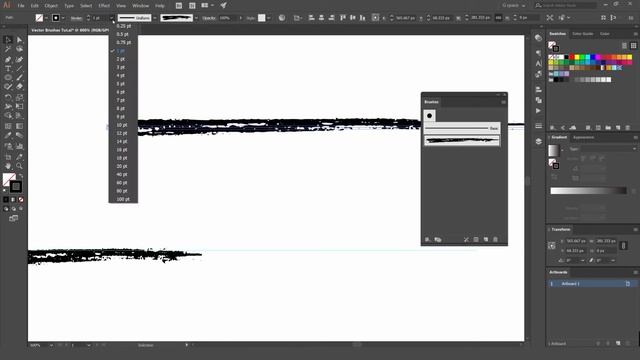Toggle constrain proportions link in Transform panel
Viewport: 640px width, 360px height.
[x=623, y=246]
